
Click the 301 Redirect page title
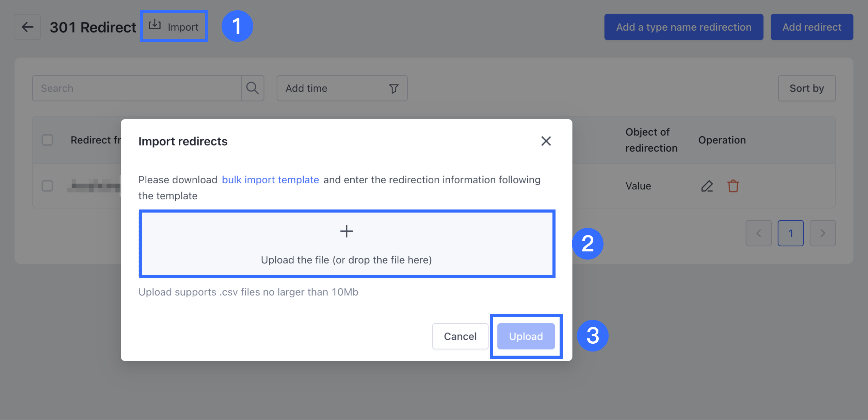coord(93,27)
